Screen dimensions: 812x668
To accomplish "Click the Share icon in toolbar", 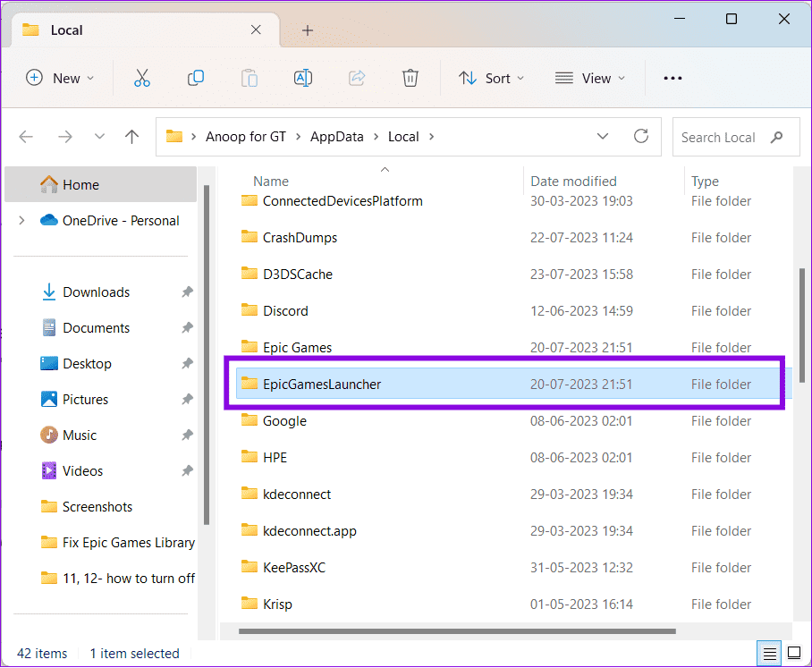I will pos(357,78).
